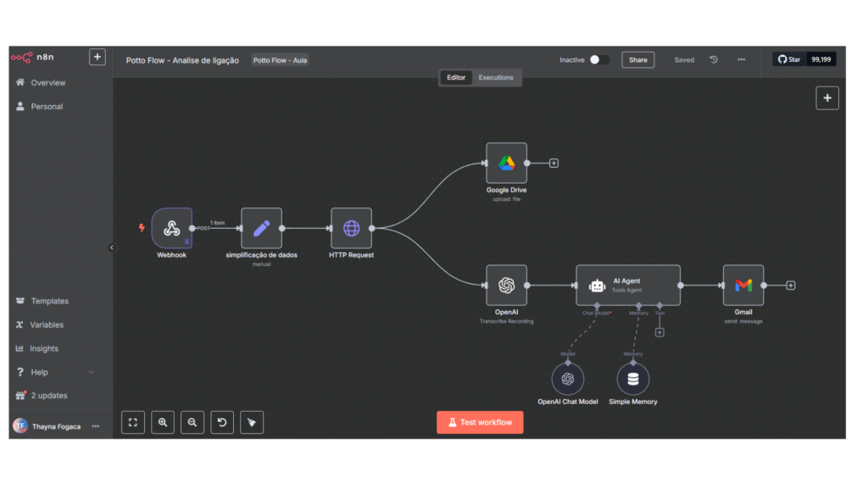Select the OpenAI Transcribe Recording node

pos(507,286)
